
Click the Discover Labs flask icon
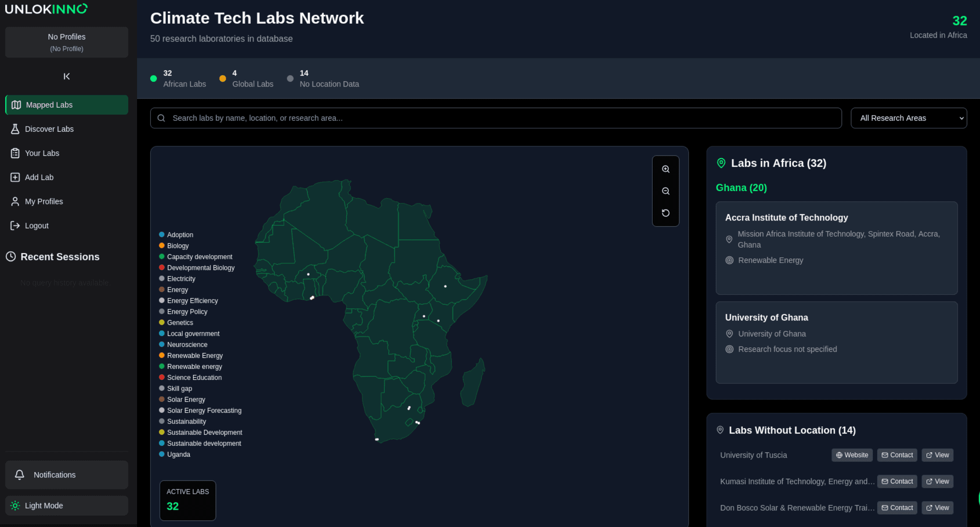[15, 129]
